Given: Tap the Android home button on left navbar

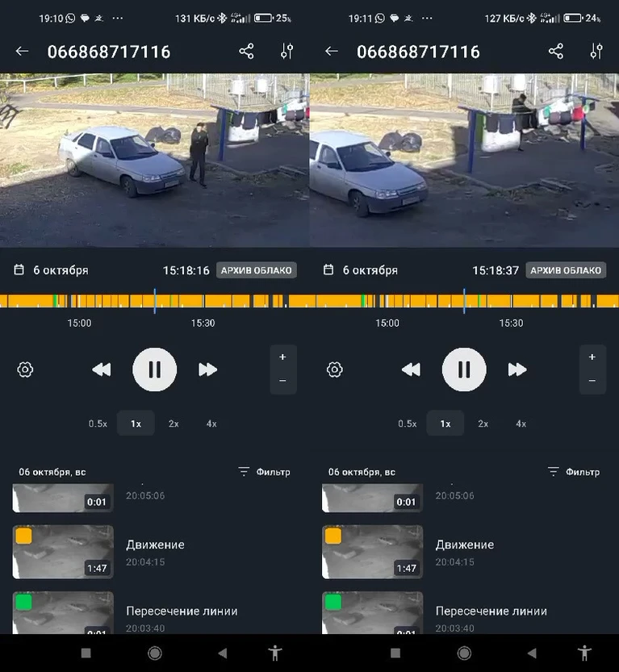Looking at the screenshot, I should click(155, 653).
